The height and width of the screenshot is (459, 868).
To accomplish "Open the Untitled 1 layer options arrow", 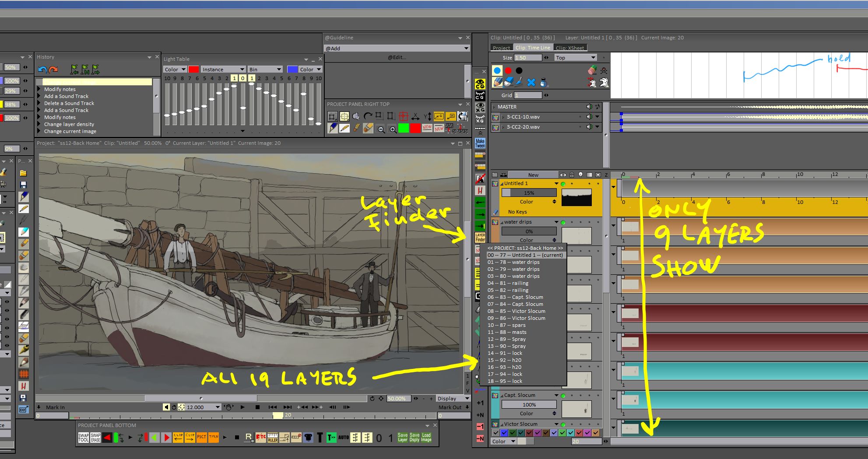I will pos(556,184).
